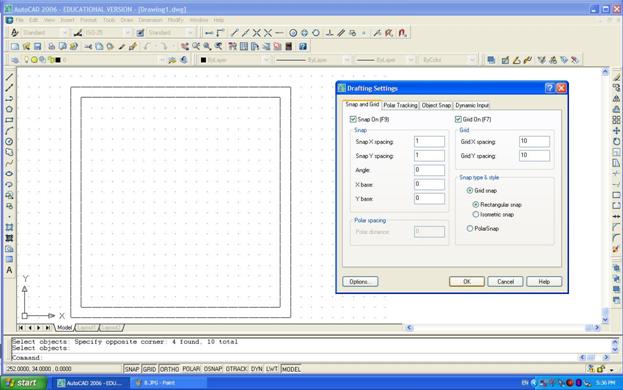The width and height of the screenshot is (623, 390).
Task: Click the Snap X spacing input field
Action: pos(429,141)
